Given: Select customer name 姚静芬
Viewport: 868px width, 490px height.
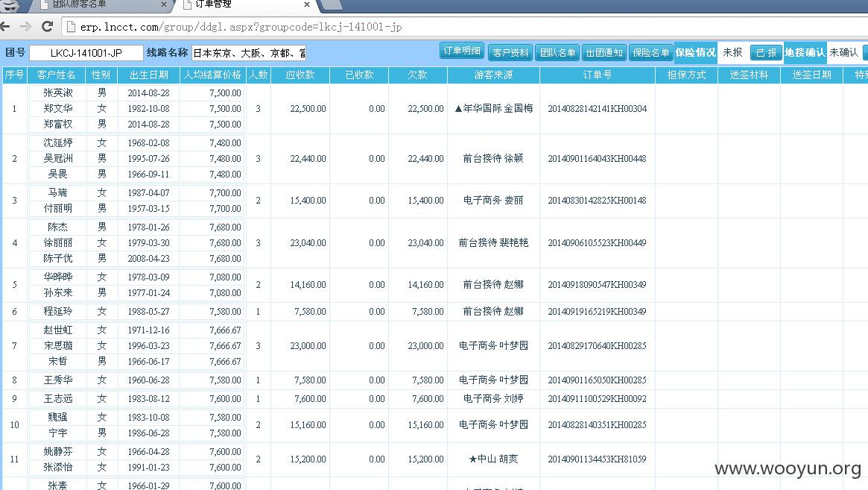Looking at the screenshot, I should point(57,452).
